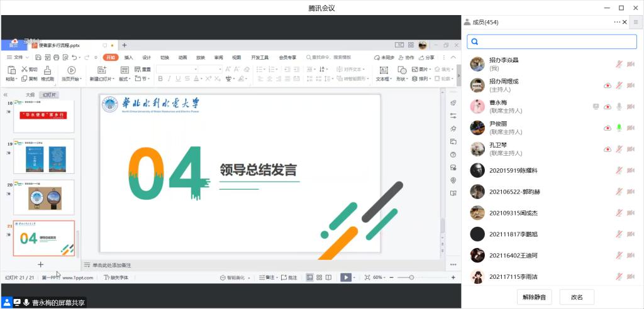Open the members panel more options (…)
The image size is (644, 309).
pos(617,23)
